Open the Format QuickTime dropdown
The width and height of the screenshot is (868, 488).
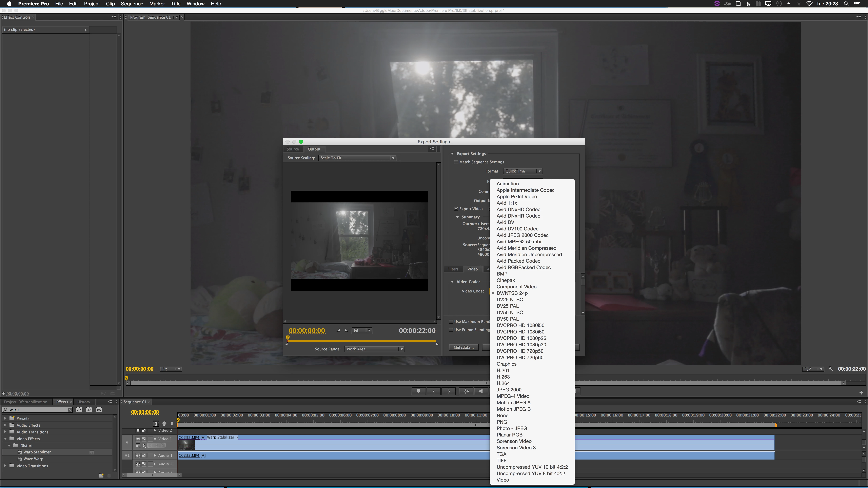[523, 171]
